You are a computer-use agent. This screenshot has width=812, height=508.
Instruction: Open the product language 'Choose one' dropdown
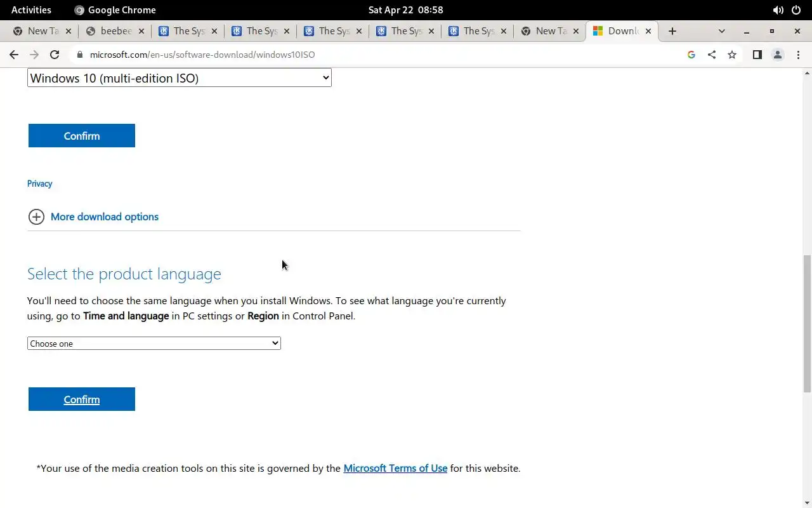pos(154,343)
